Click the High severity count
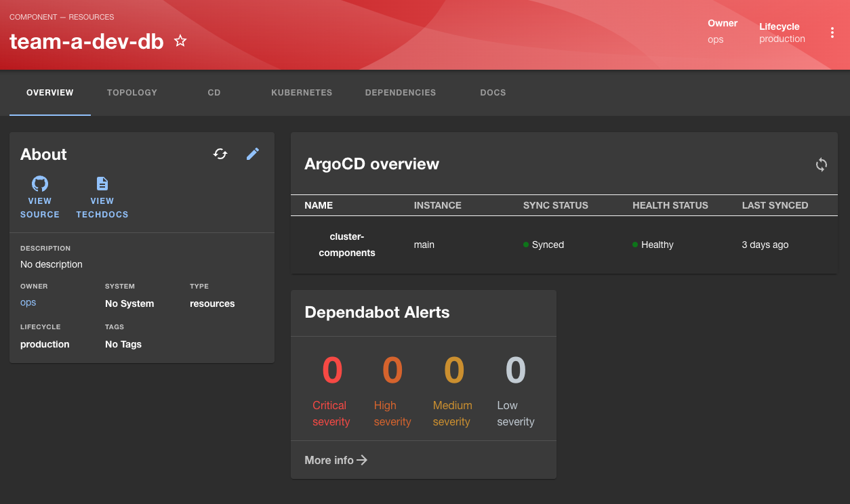The height and width of the screenshot is (504, 850). point(392,371)
